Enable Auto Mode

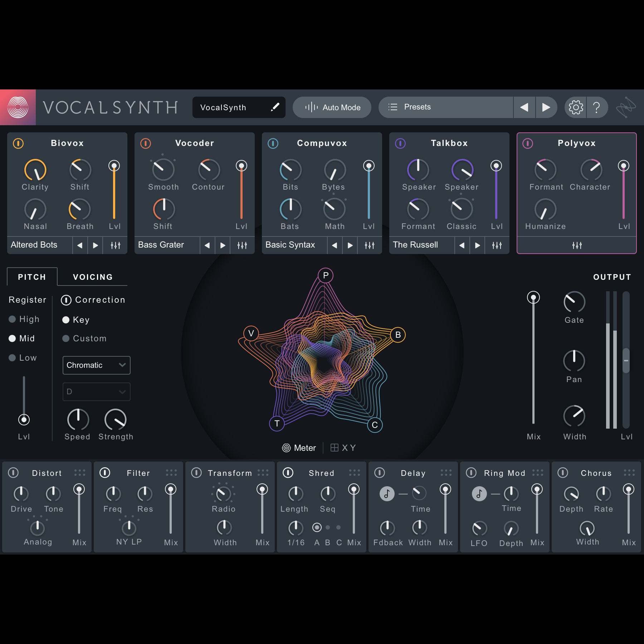click(x=332, y=107)
